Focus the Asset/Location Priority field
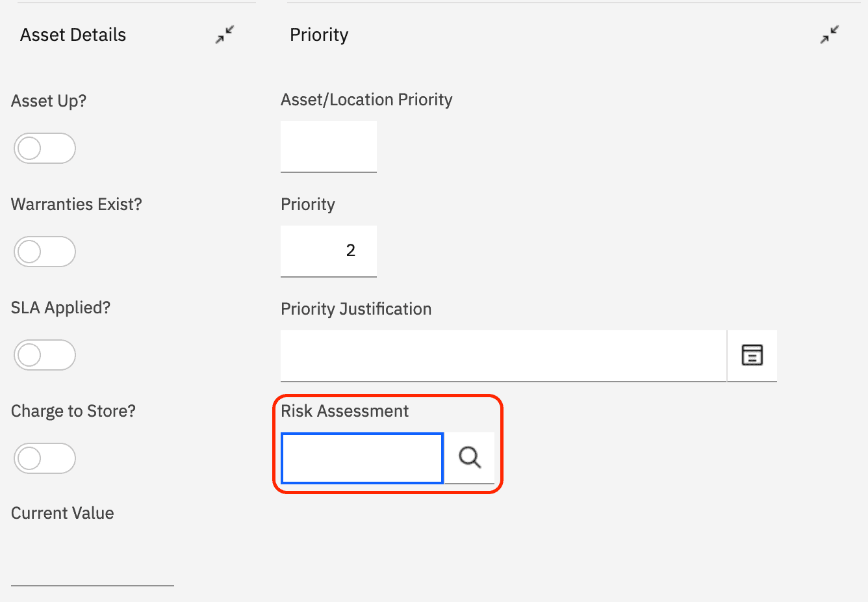 329,146
